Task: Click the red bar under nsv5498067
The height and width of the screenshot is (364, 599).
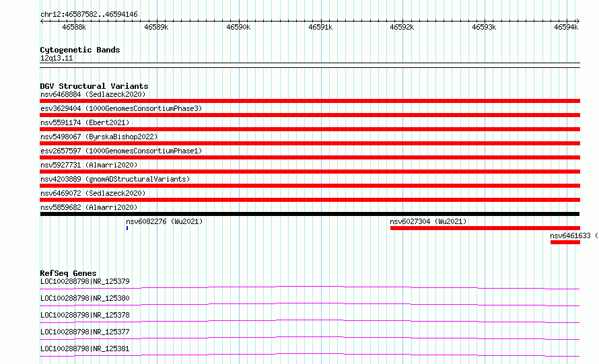Action: pyautogui.click(x=310, y=143)
